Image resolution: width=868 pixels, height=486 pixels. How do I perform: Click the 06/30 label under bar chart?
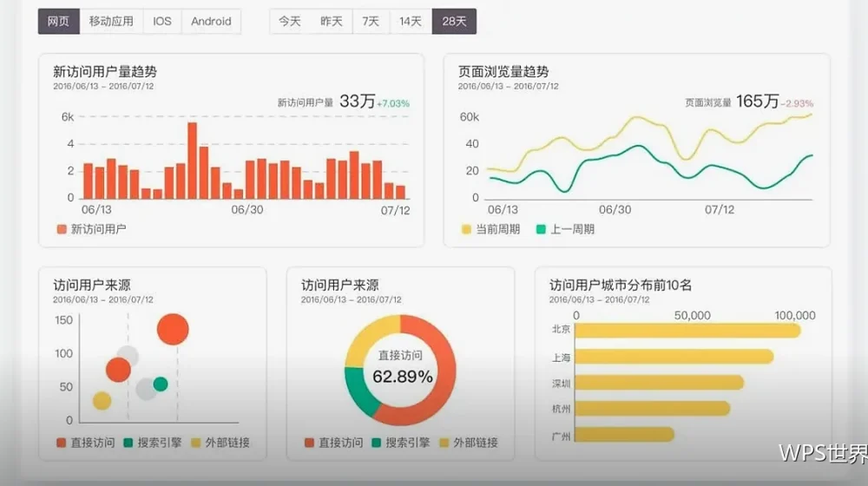pos(247,210)
